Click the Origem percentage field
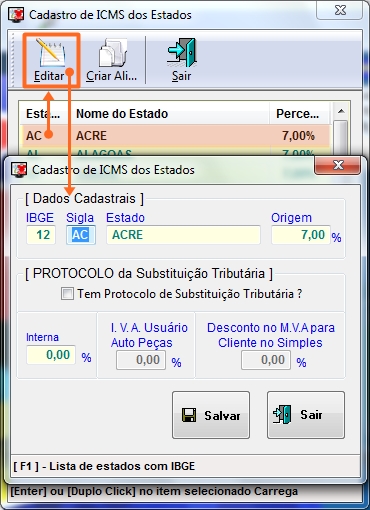Image resolution: width=370 pixels, height=510 pixels. 301,235
